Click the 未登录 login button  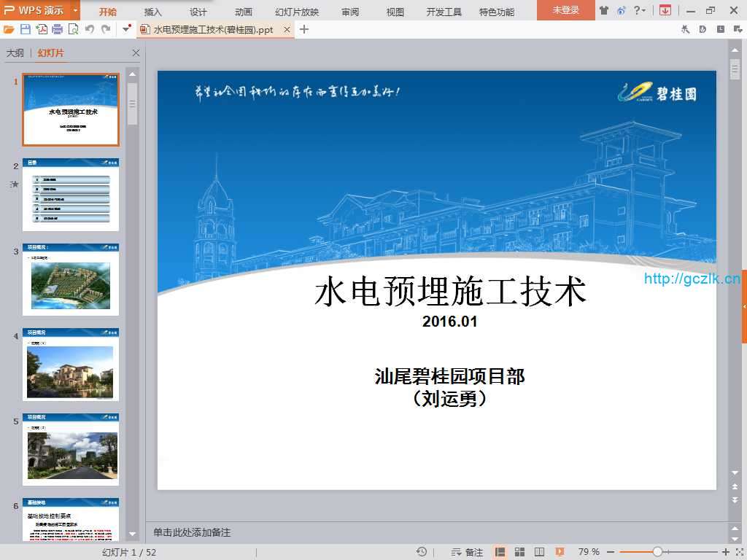click(x=565, y=10)
